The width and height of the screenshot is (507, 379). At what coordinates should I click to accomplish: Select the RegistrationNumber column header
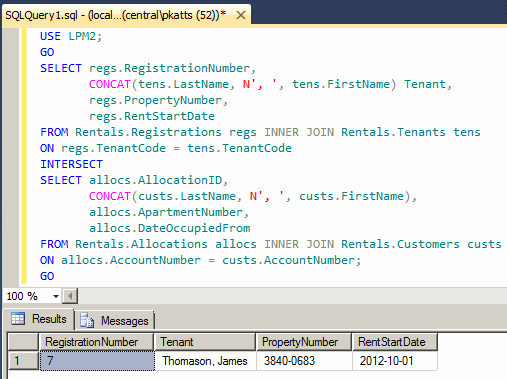coord(96,342)
